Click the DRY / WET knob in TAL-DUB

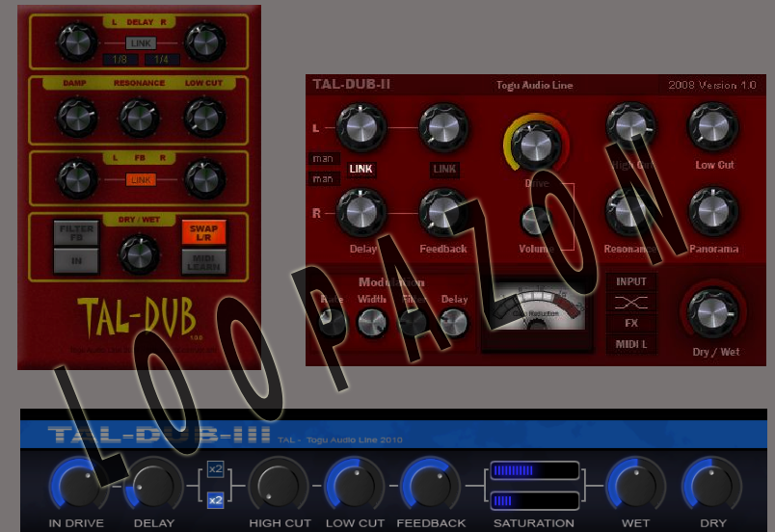(x=140, y=254)
